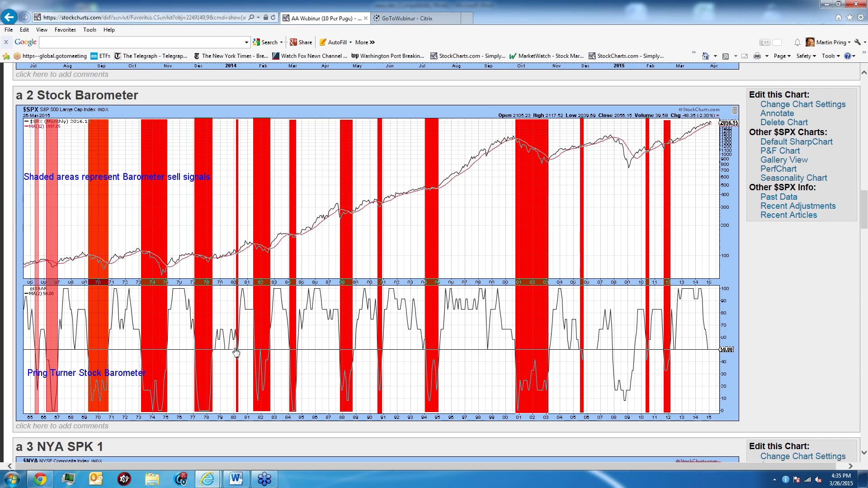The height and width of the screenshot is (488, 868).
Task: Expand the Safety dropdown menu
Action: point(806,56)
